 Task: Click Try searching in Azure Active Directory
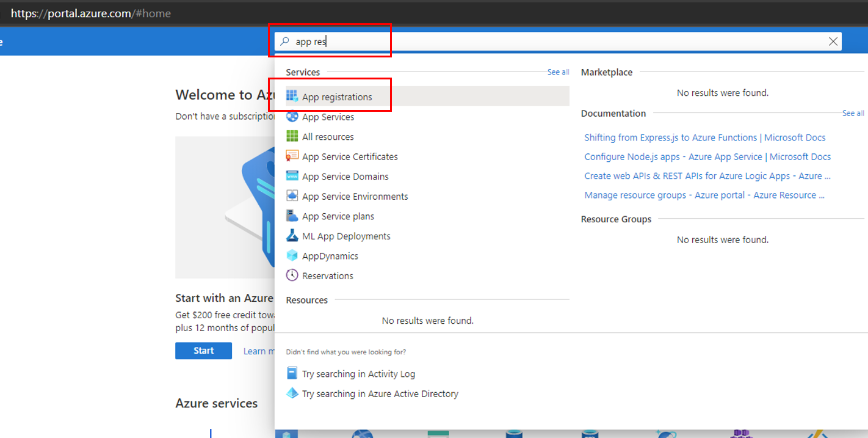pyautogui.click(x=380, y=394)
